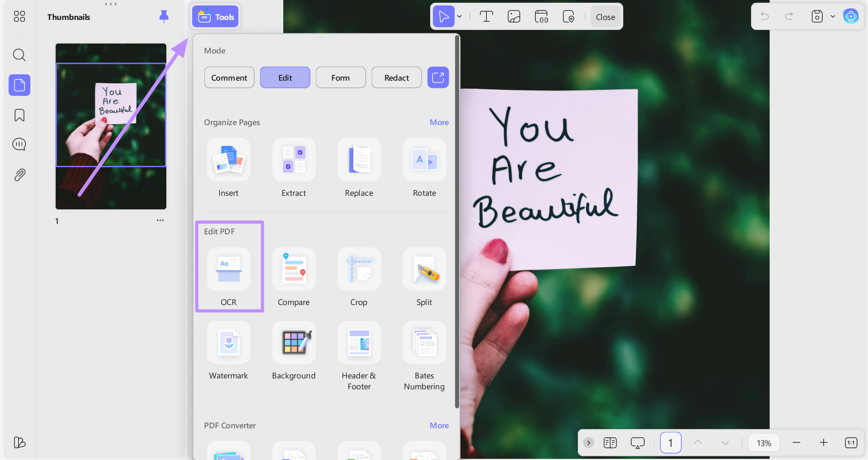Screen dimensions: 868x460
Task: Switch to Redact mode
Action: point(397,77)
